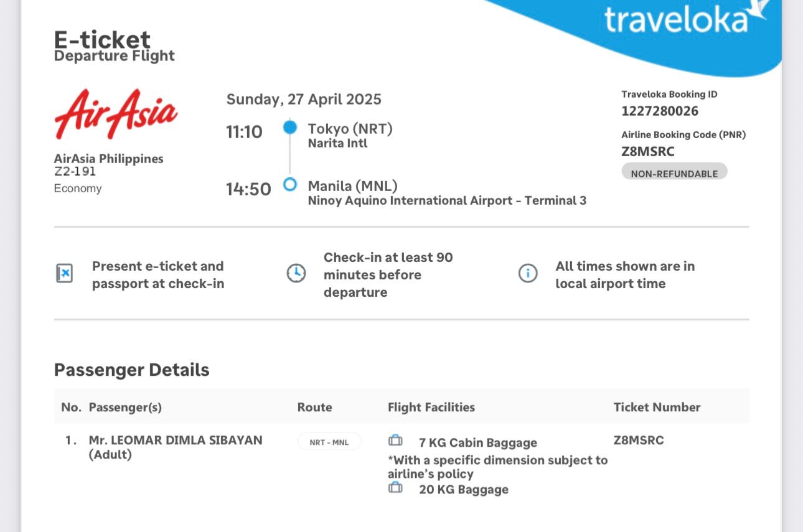Click the info icon beside local time note
Viewport: 803px width, 532px height.
[528, 273]
